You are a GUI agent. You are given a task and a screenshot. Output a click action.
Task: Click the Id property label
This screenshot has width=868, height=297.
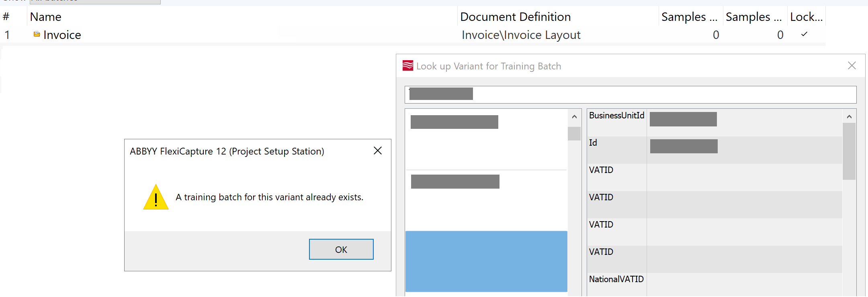click(x=593, y=143)
